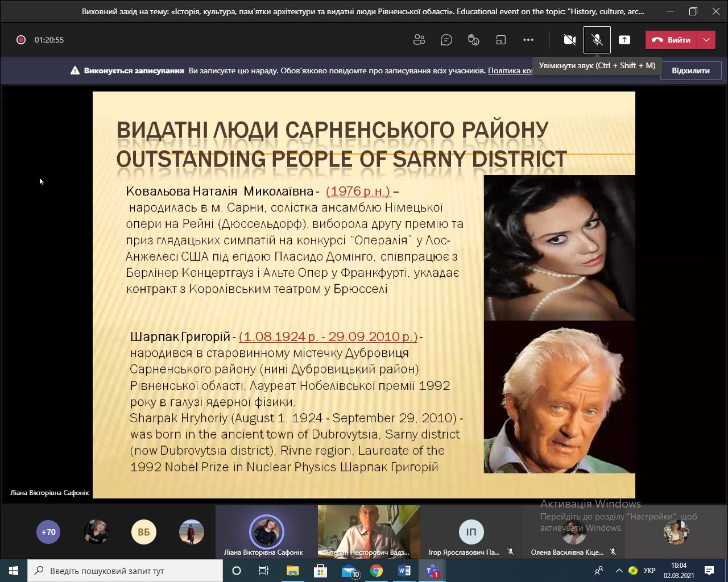This screenshot has height=582, width=728.
Task: Open the reactions icon in meeting toolbar
Action: [473, 40]
